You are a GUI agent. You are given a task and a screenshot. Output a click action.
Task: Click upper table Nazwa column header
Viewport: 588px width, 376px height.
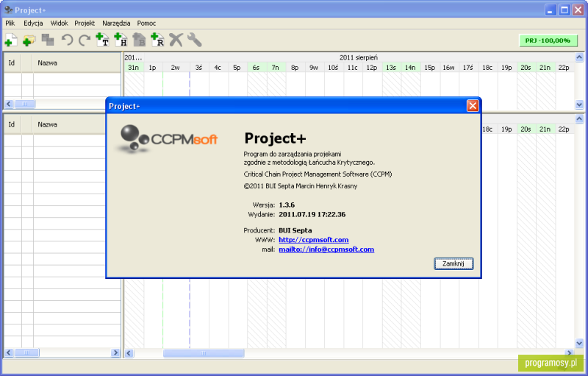point(77,63)
